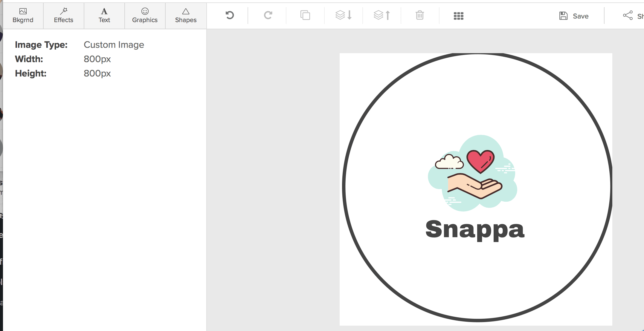Click the Image Type label

coord(41,45)
